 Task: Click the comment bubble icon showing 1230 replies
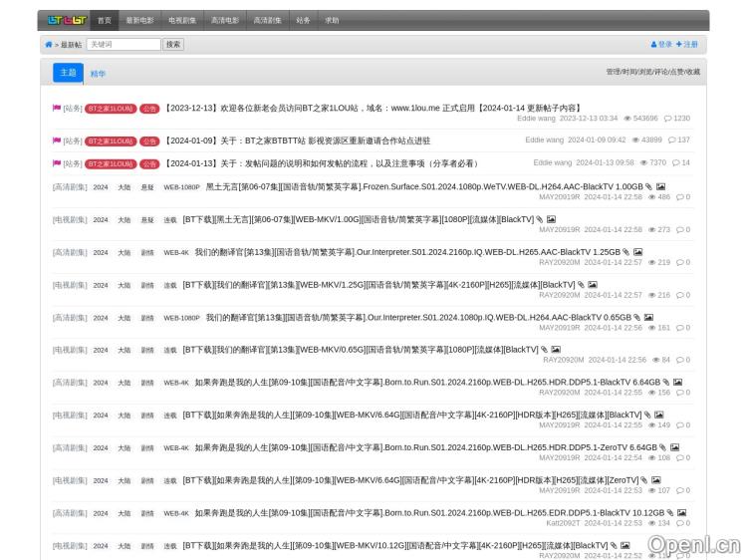click(668, 119)
